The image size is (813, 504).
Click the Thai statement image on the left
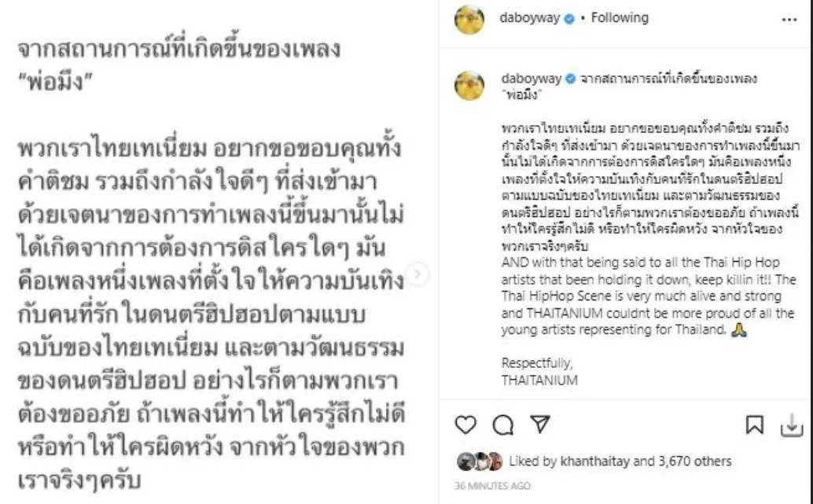click(x=219, y=252)
